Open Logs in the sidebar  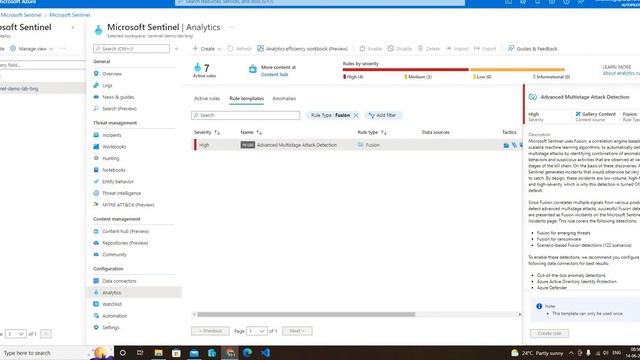[107, 85]
